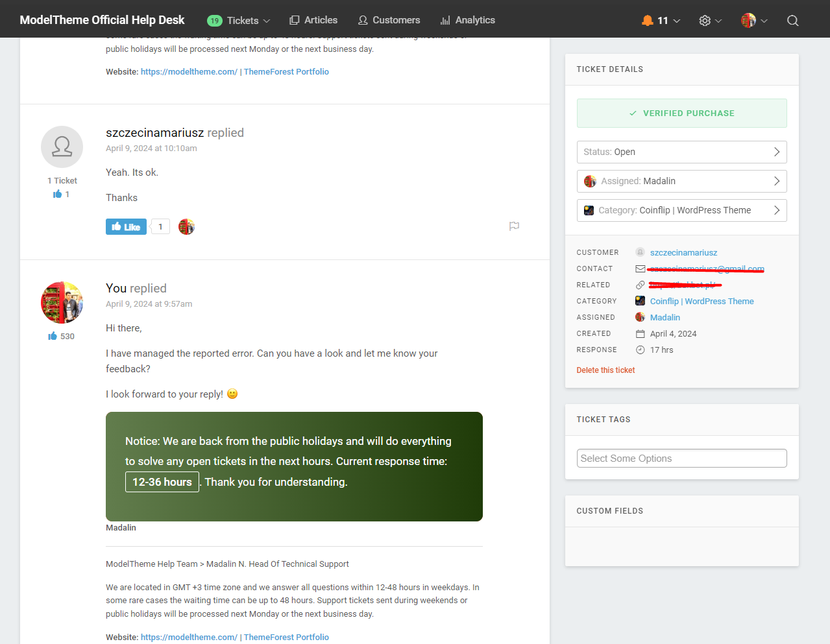The width and height of the screenshot is (830, 644).
Task: Click the notifications bell icon
Action: (647, 21)
